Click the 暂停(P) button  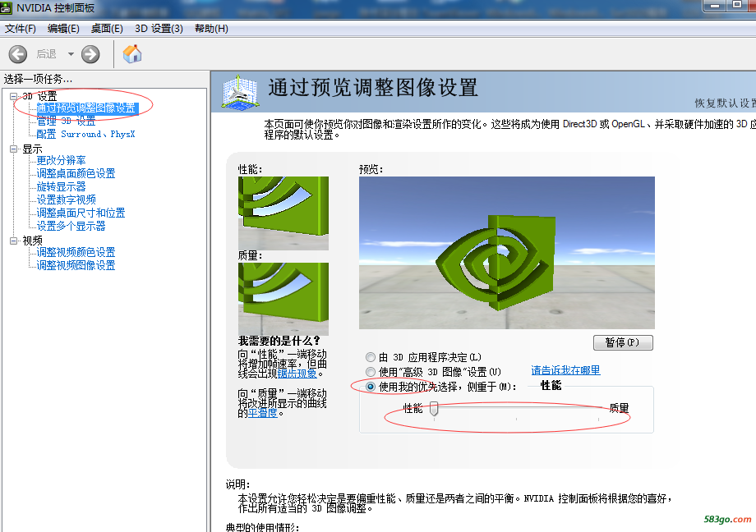(623, 342)
